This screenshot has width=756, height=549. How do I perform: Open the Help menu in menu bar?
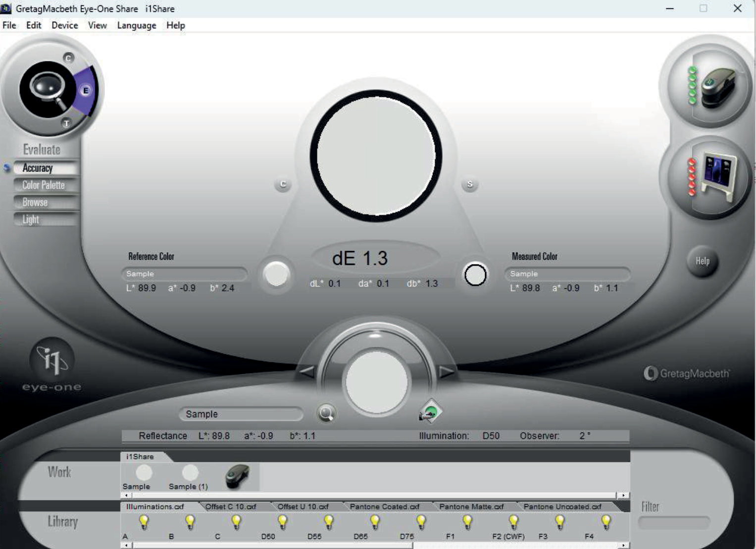pos(176,25)
